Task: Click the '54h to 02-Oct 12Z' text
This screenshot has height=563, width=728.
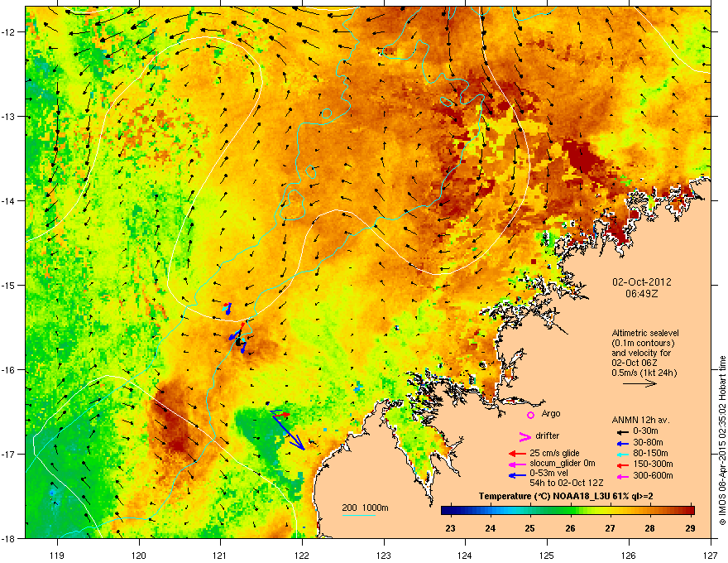Action: coord(567,483)
